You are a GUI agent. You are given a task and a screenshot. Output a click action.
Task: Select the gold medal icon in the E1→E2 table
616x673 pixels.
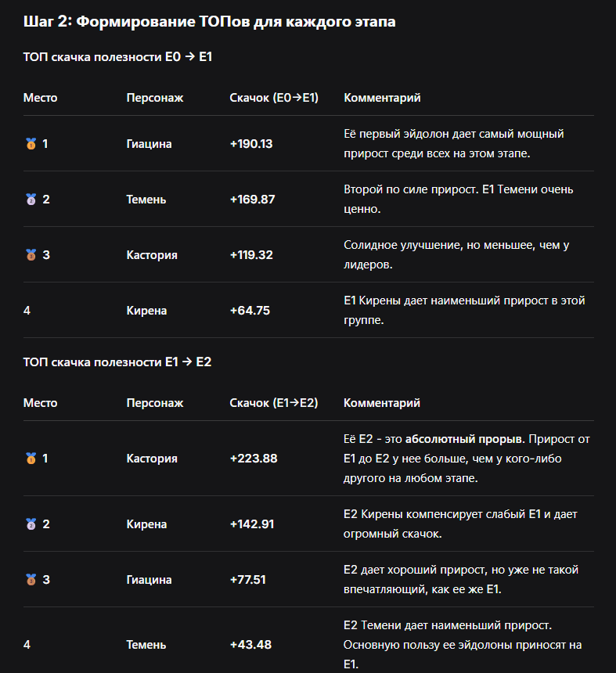[31, 459]
